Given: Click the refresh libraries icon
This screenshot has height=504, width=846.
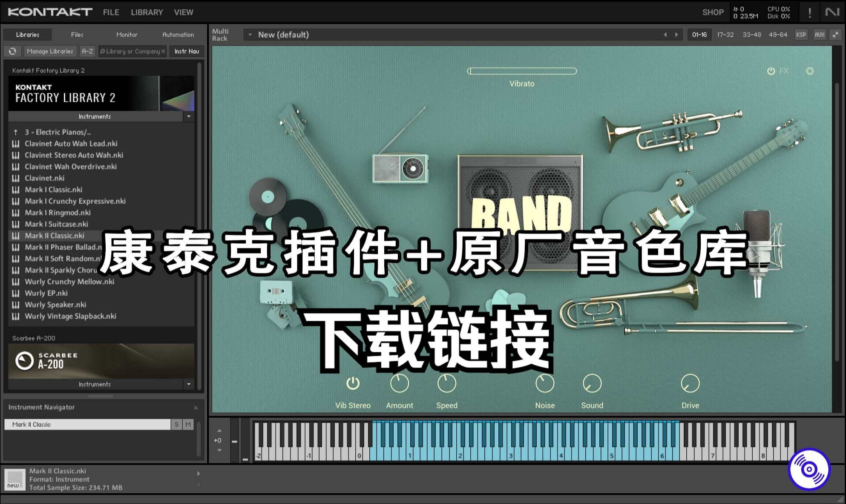Looking at the screenshot, I should coord(12,51).
